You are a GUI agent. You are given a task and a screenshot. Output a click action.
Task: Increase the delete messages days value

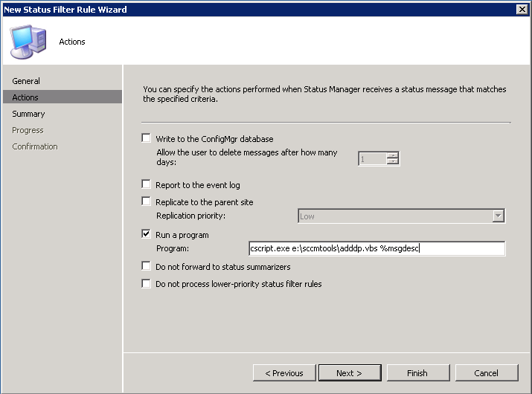tap(393, 155)
